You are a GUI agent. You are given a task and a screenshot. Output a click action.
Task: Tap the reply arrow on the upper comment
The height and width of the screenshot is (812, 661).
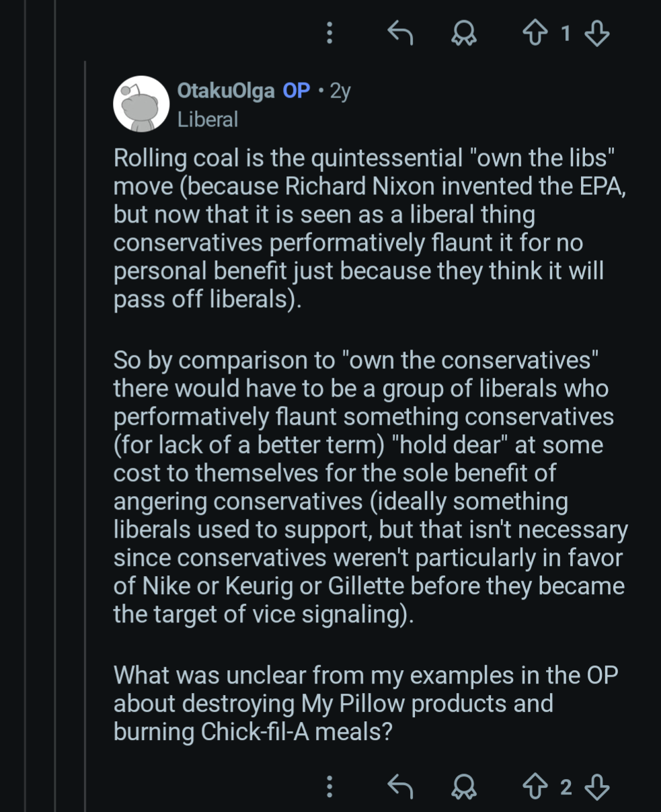pyautogui.click(x=400, y=32)
